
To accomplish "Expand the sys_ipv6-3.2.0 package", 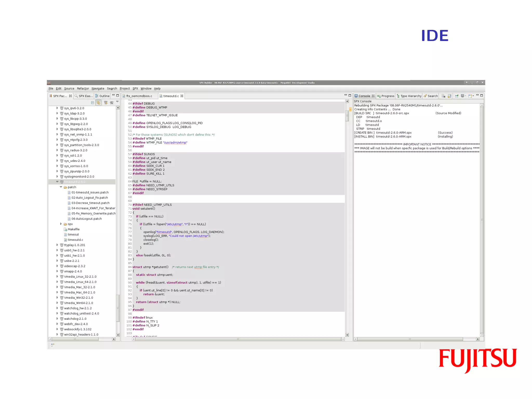I will [57, 108].
